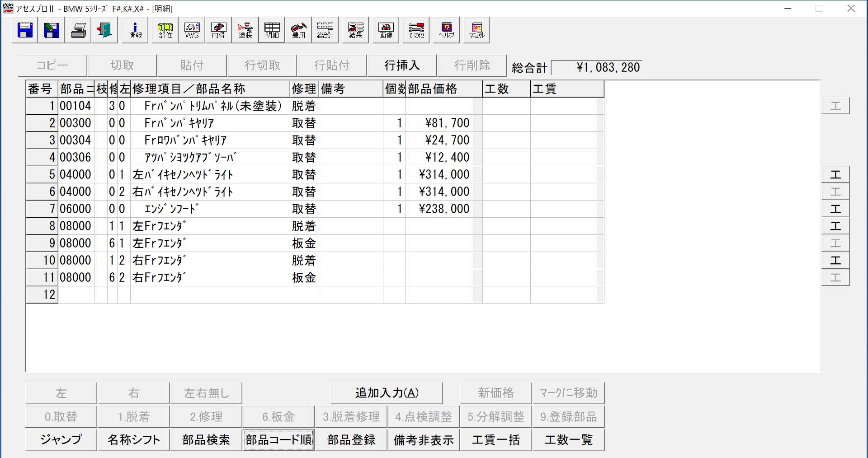The width and height of the screenshot is (868, 458).
Task: Select the empty row 12 header
Action: pos(42,294)
